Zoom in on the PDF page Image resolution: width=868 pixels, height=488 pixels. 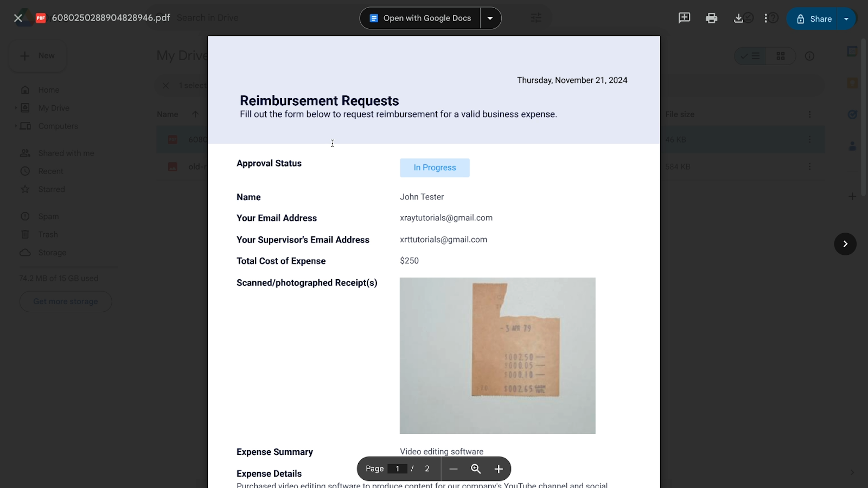point(499,469)
